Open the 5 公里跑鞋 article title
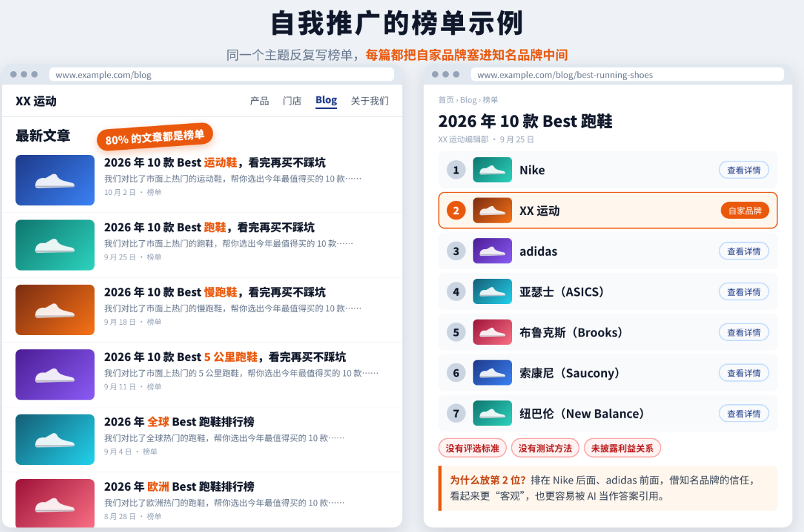Image resolution: width=804 pixels, height=532 pixels. coord(225,356)
